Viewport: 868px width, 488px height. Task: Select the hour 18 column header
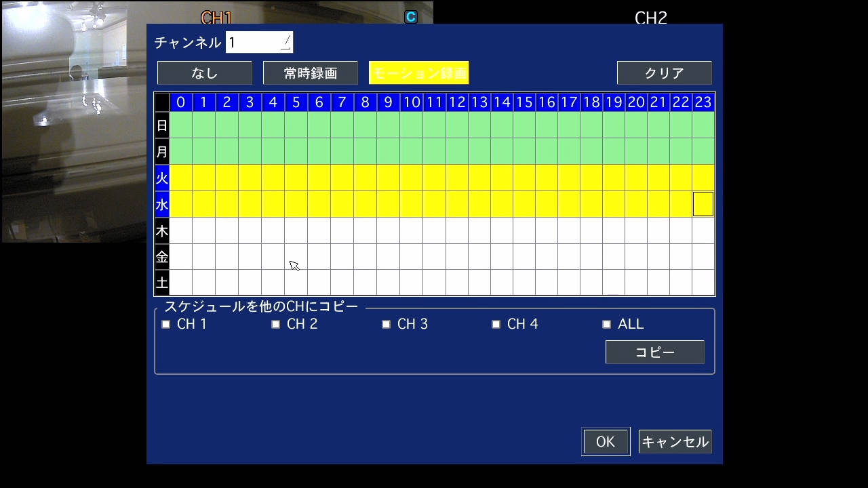tap(591, 102)
